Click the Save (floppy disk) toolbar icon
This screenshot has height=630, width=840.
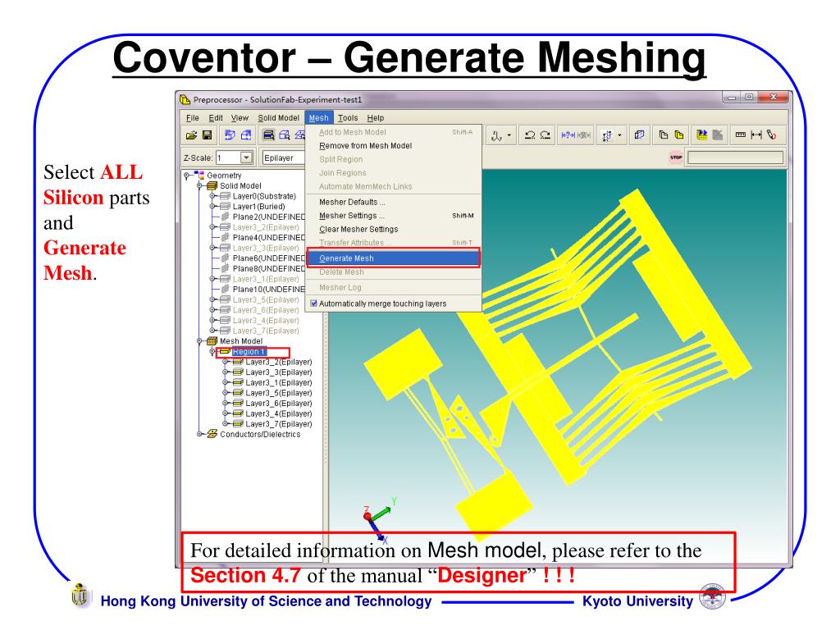point(208,135)
